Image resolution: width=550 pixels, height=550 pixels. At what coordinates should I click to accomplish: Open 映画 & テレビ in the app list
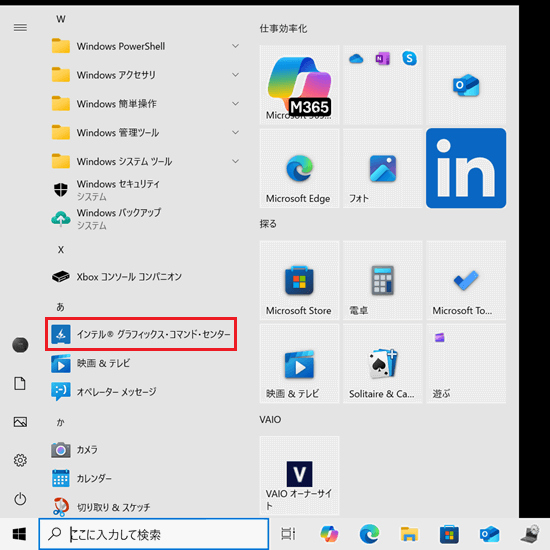coord(145,363)
